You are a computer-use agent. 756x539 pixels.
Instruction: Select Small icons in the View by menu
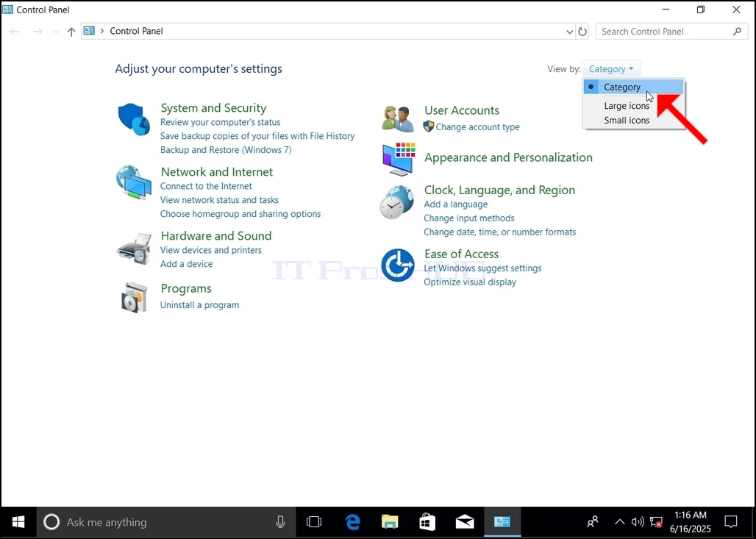click(627, 120)
